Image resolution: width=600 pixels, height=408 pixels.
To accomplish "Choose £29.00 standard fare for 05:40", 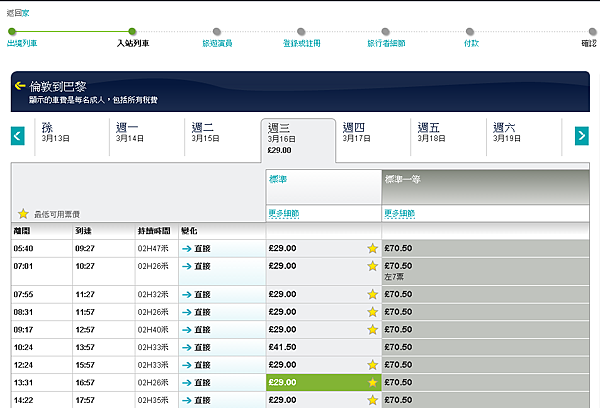I will (323, 248).
